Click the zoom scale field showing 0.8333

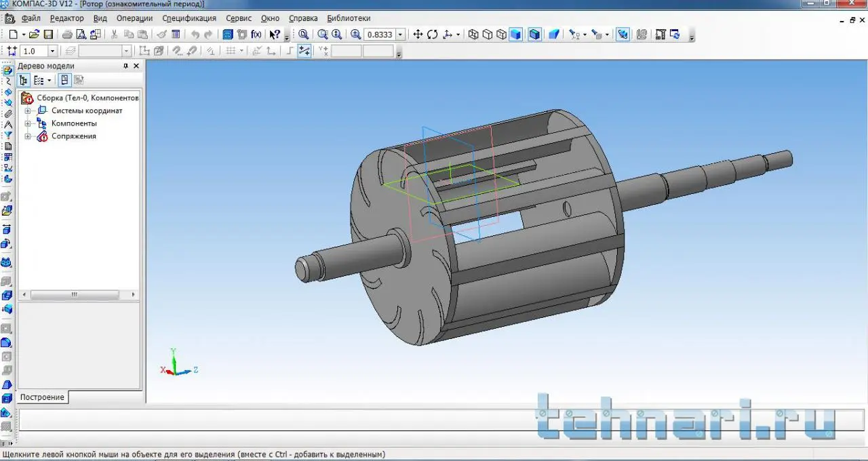tap(380, 34)
